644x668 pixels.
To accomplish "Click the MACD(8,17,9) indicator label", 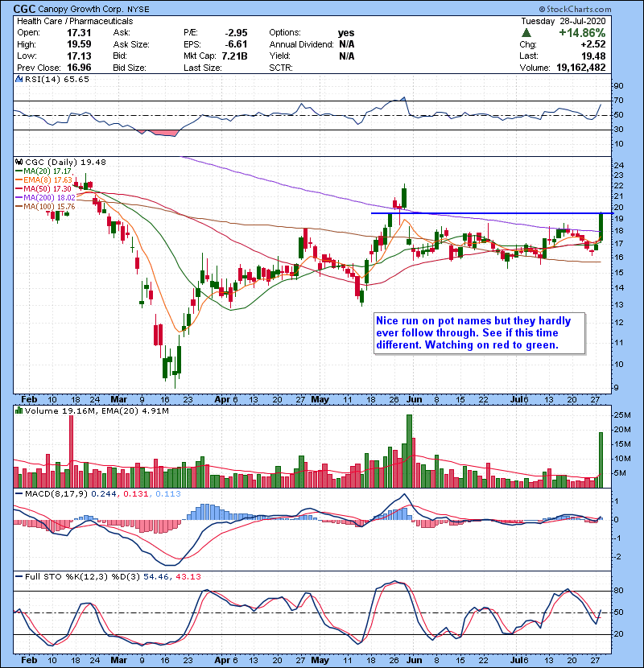I will [56, 493].
